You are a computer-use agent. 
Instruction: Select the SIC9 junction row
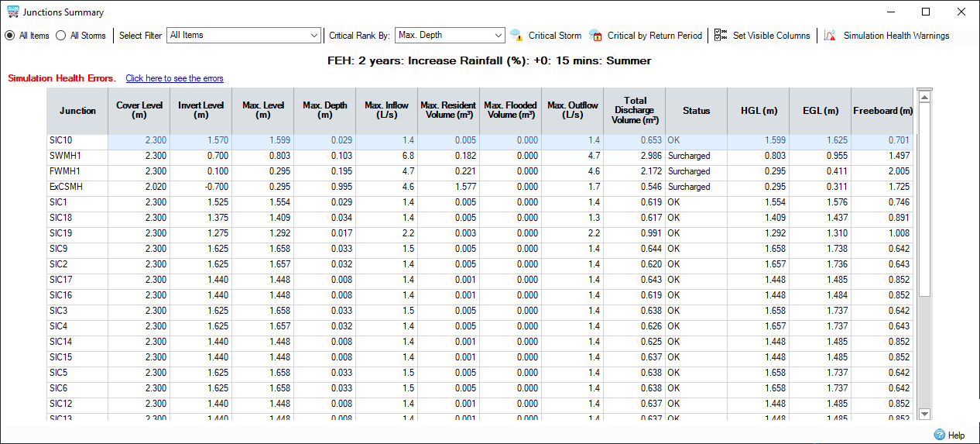click(480, 249)
